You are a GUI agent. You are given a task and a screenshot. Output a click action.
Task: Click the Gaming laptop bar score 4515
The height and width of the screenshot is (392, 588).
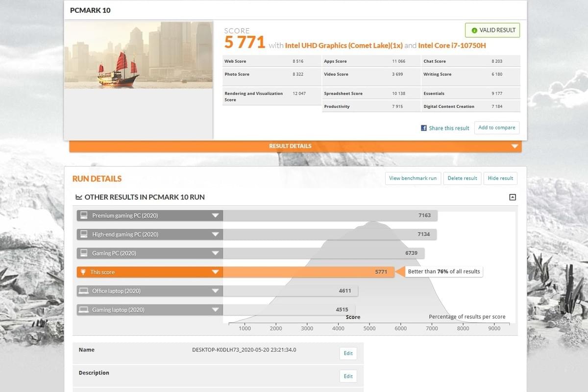click(x=342, y=310)
